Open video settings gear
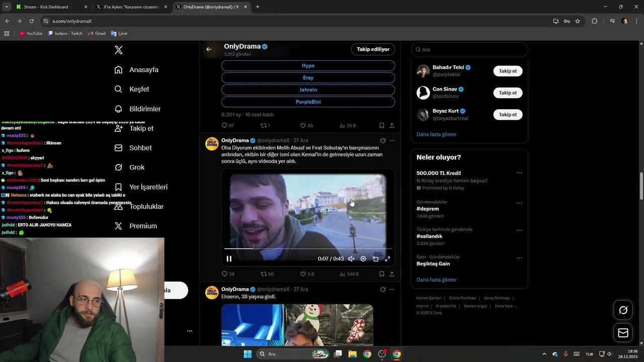644x362 pixels. click(x=363, y=259)
